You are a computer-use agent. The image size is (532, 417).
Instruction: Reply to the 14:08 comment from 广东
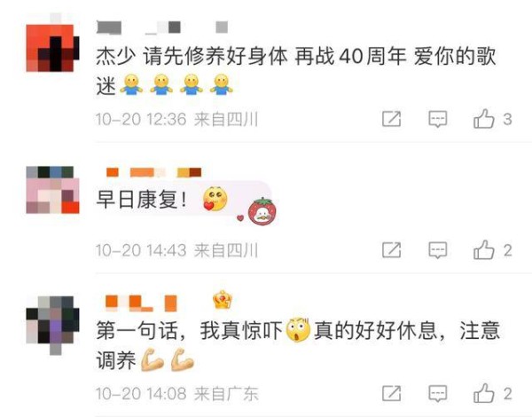click(438, 394)
